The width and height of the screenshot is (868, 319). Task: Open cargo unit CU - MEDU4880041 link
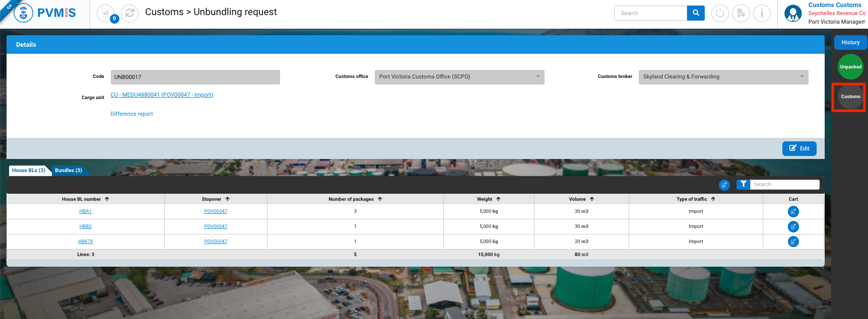tap(162, 95)
